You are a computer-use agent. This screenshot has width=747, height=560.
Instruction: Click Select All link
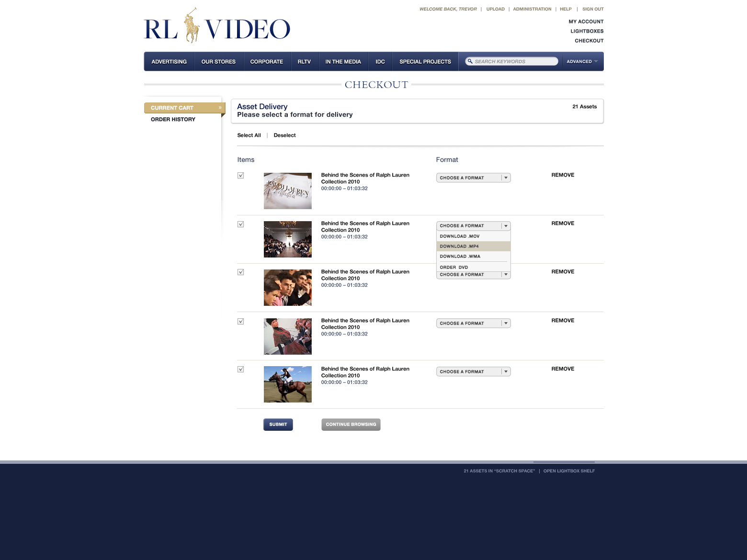click(x=249, y=135)
